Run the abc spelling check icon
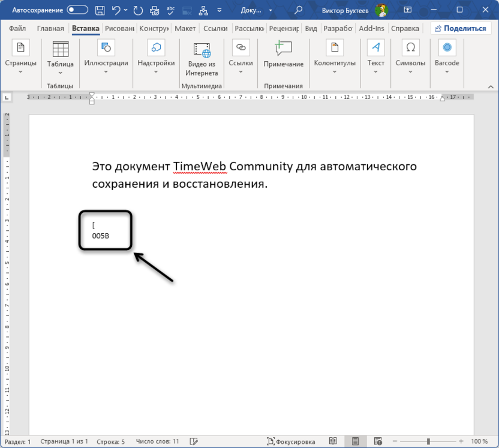Screen dimensions: 499x448 (170, 11)
